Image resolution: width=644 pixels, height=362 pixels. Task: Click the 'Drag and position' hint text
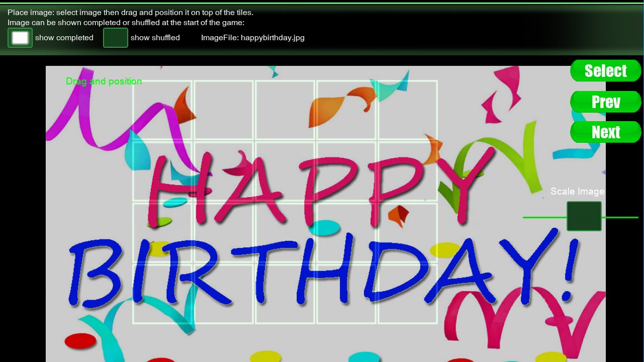tap(104, 81)
